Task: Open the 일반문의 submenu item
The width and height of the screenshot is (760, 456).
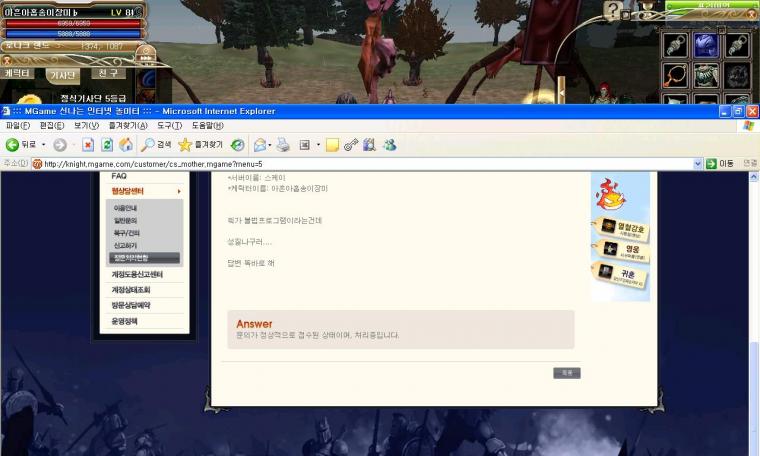Action: (x=125, y=220)
